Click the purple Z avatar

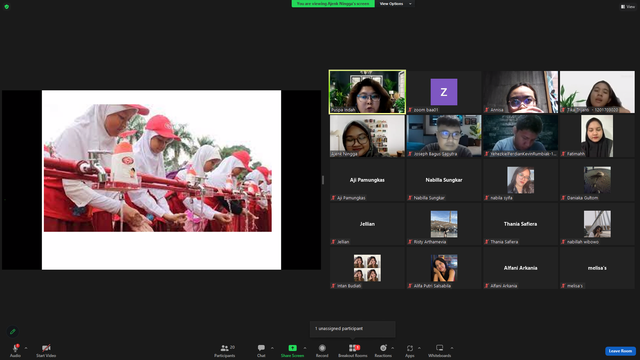[x=444, y=92]
